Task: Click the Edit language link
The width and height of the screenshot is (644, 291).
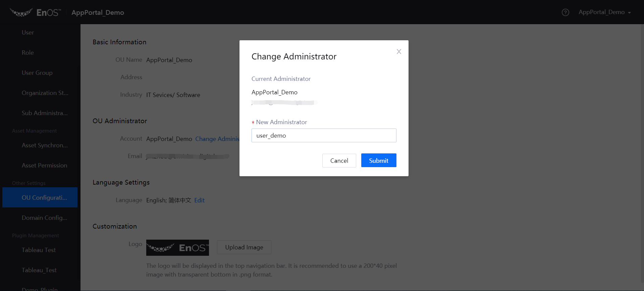Action: point(199,200)
